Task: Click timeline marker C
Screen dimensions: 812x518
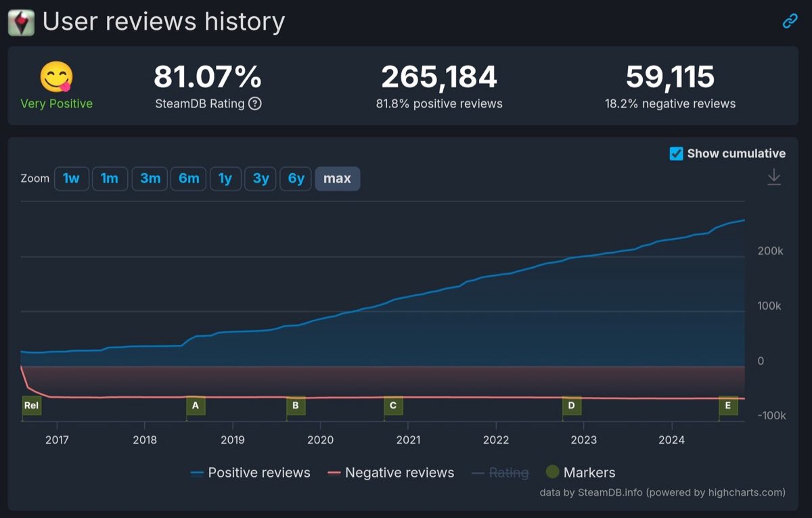Action: click(x=393, y=406)
